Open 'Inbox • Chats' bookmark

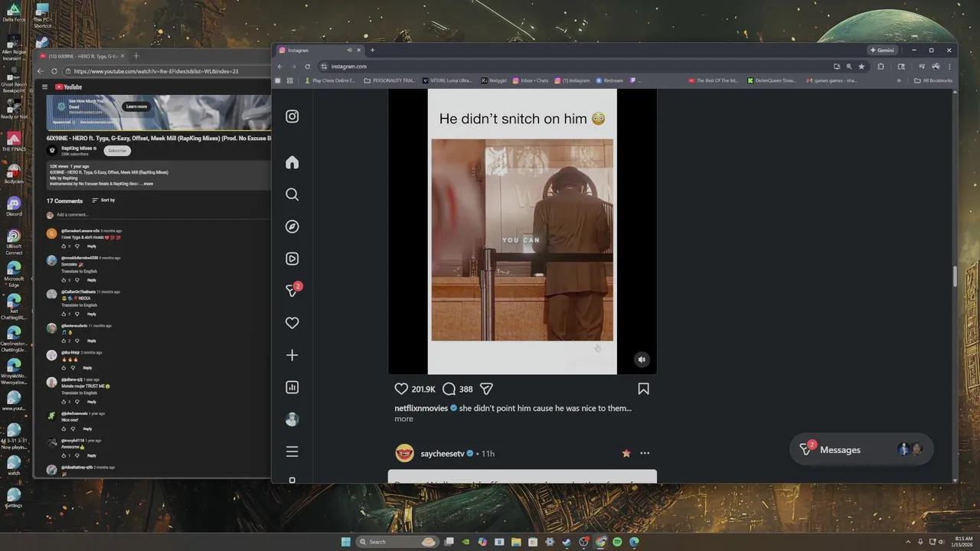coord(531,80)
